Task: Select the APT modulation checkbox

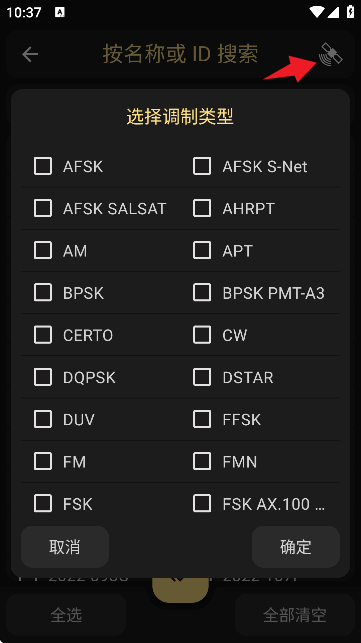Action: click(x=202, y=251)
